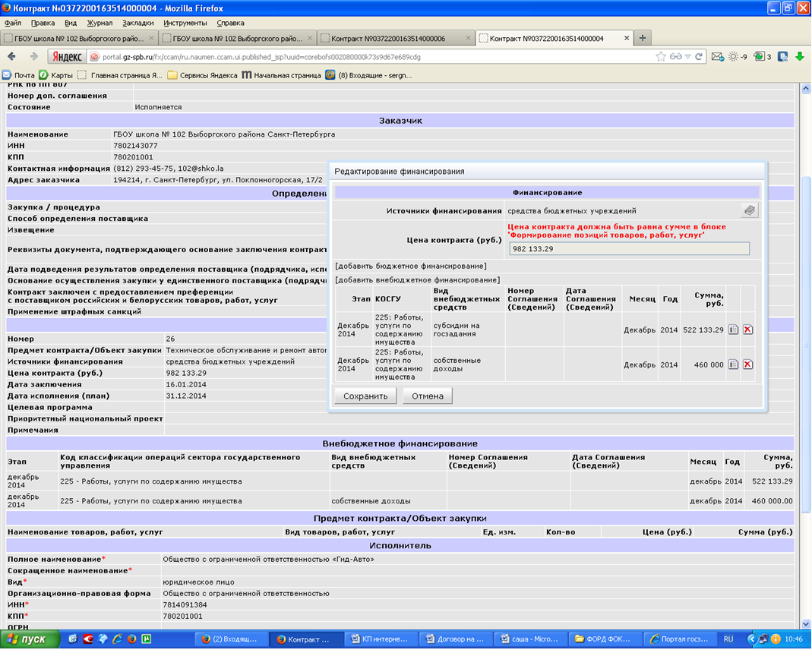
Task: Switch to first ГБОУ школа № 102 tab
Action: [79, 38]
